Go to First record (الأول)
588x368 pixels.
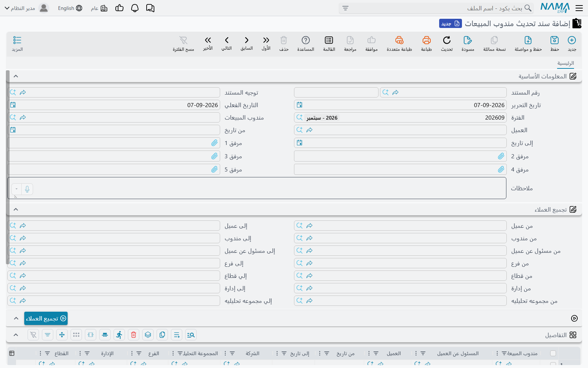[266, 40]
